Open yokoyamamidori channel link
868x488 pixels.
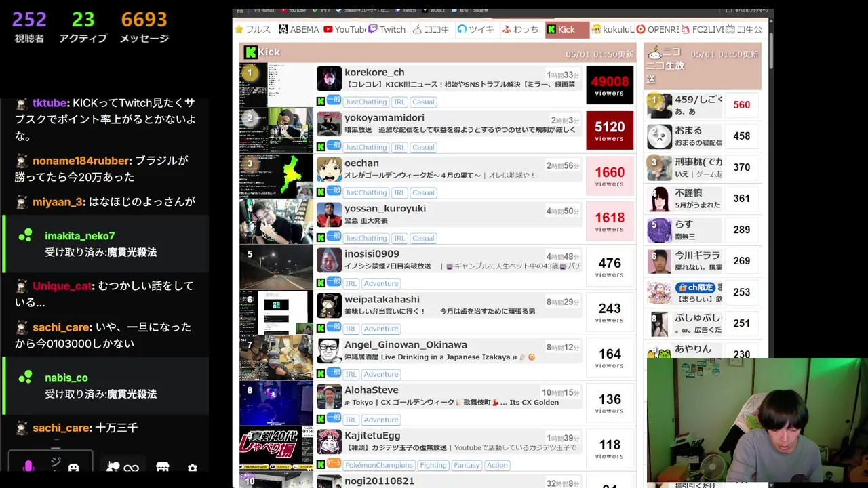pos(384,118)
